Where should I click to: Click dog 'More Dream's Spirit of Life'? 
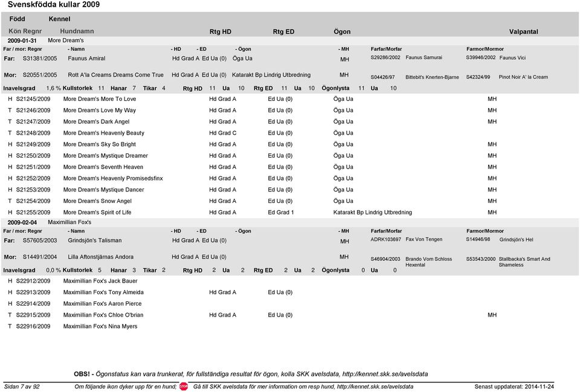pos(97,212)
